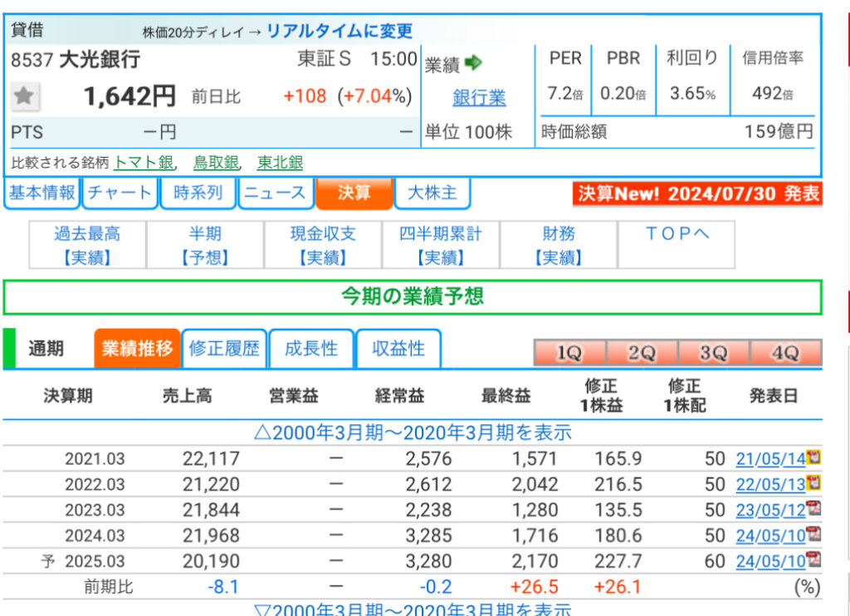Viewport: 850px width, 616px height.
Task: Open compared stock 鳥取銀
Action: 217,162
